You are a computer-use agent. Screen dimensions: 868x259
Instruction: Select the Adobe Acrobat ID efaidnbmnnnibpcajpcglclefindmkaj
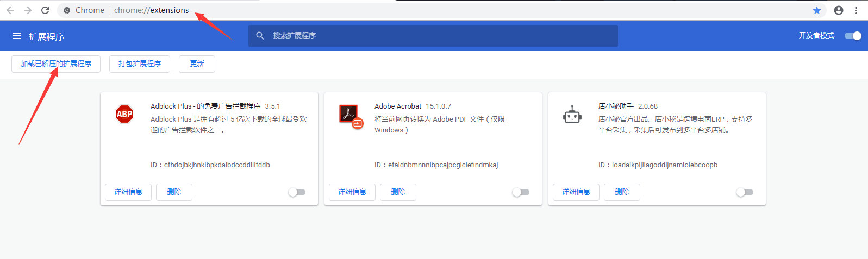pyautogui.click(x=443, y=165)
